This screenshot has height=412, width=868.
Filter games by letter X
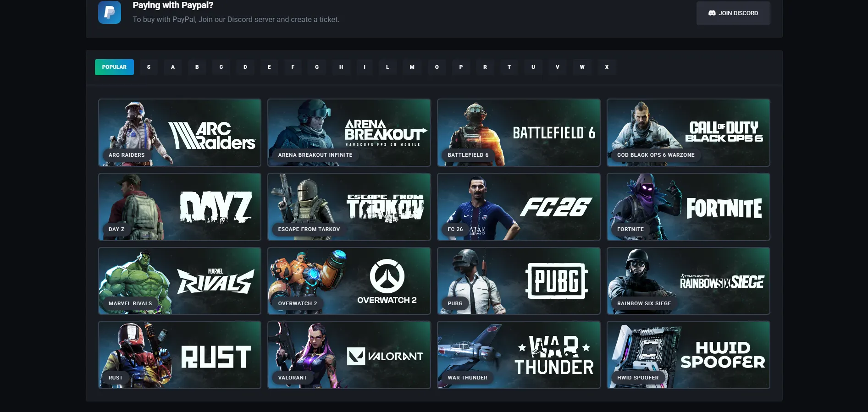(607, 67)
